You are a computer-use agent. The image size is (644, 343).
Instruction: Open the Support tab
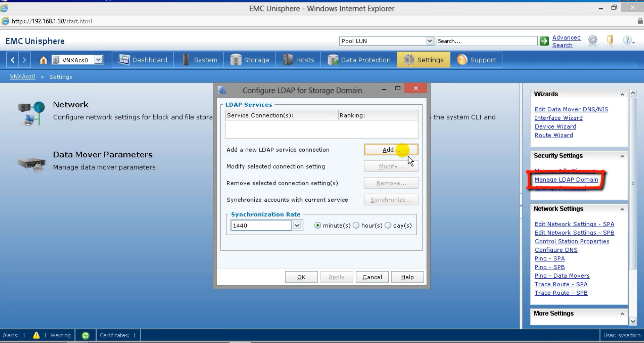pos(476,60)
